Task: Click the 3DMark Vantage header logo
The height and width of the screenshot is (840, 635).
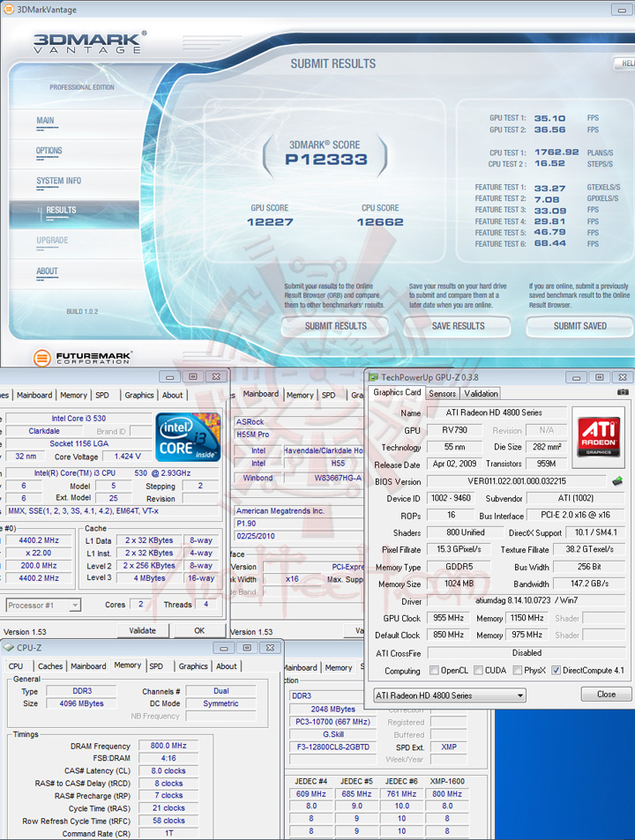Action: click(89, 43)
